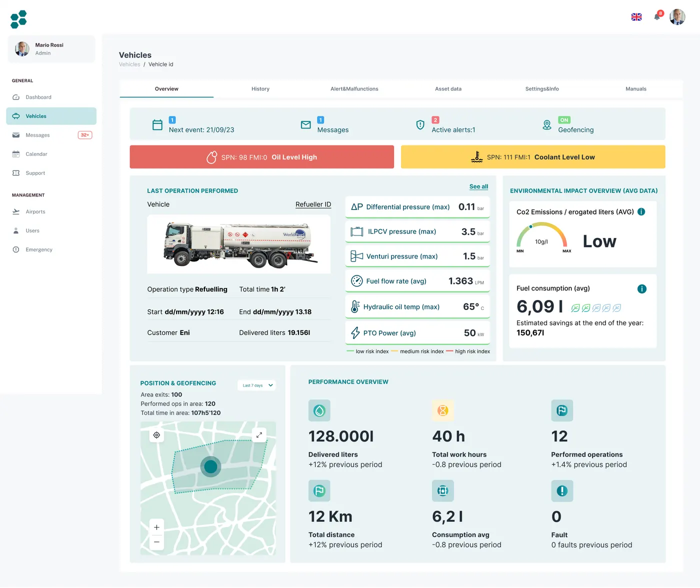700x588 pixels.
Task: Click the Venturi pressure icon
Action: click(357, 256)
